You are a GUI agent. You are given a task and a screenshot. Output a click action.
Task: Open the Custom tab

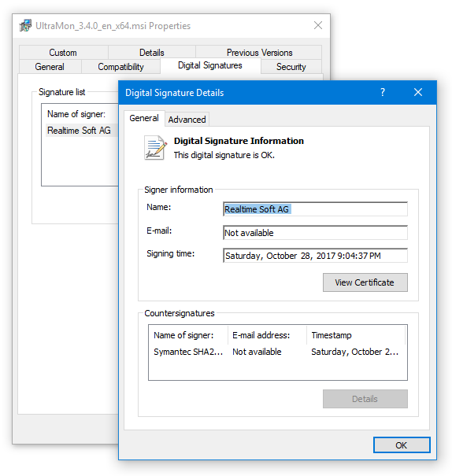(63, 53)
